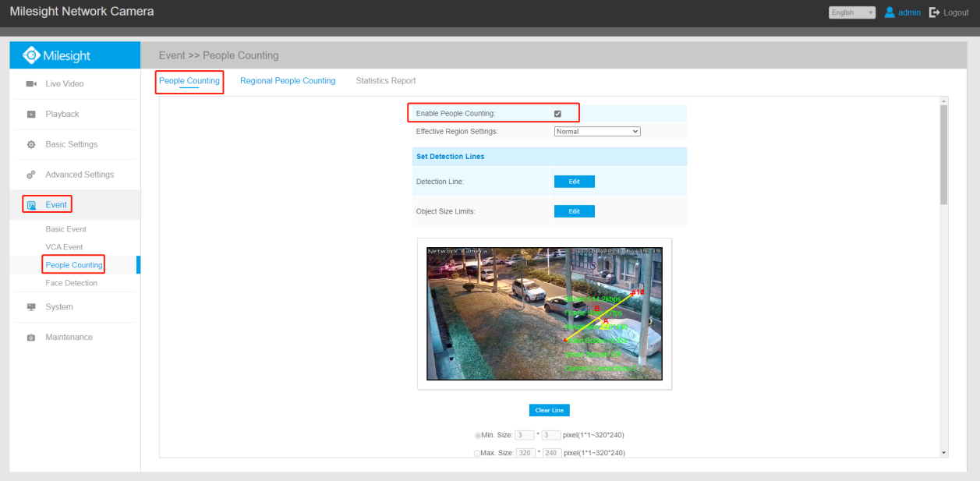This screenshot has height=481, width=980.
Task: Open Face Detection in the sidebar
Action: pos(72,283)
